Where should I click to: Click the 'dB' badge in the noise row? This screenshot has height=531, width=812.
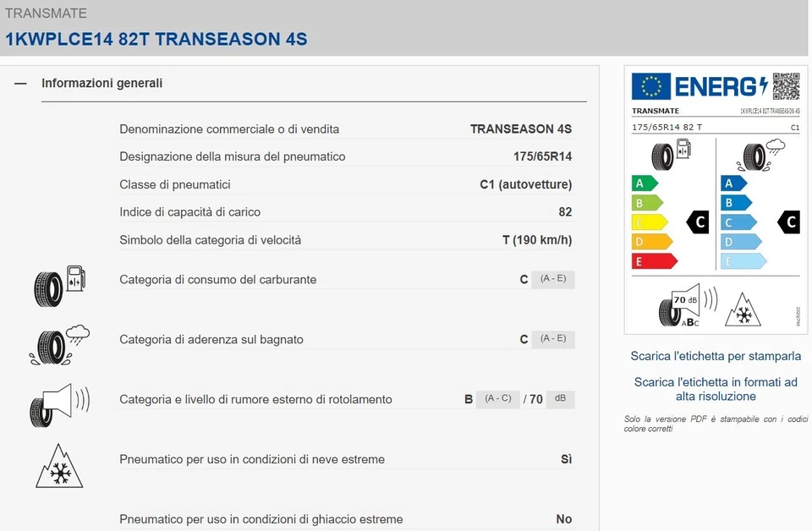pyautogui.click(x=560, y=398)
